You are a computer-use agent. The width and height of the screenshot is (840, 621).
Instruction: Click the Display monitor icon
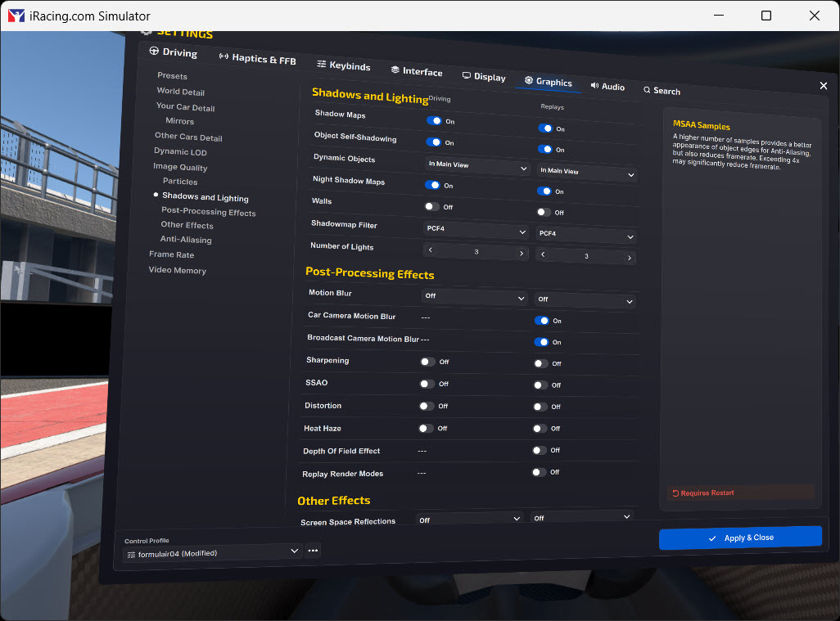coord(467,75)
